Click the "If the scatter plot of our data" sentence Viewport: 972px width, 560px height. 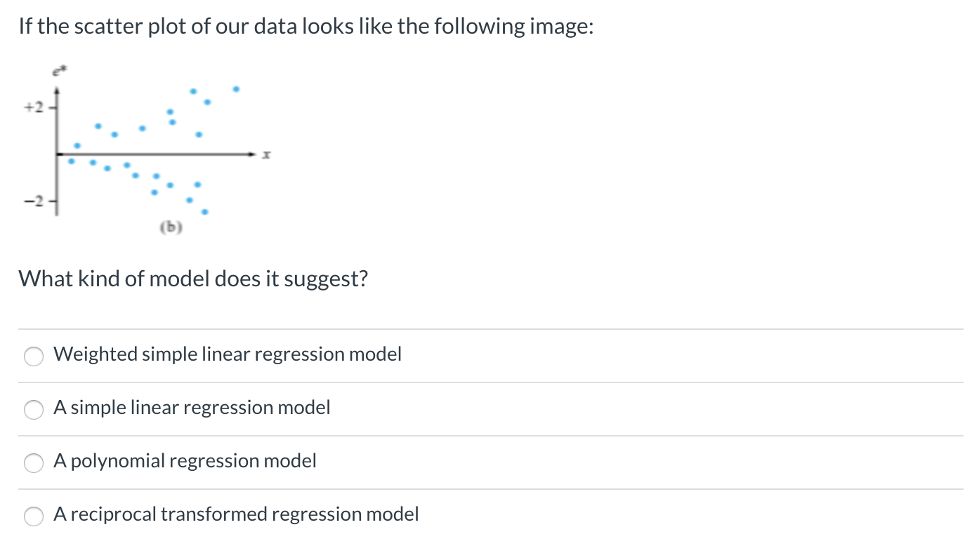point(306,27)
